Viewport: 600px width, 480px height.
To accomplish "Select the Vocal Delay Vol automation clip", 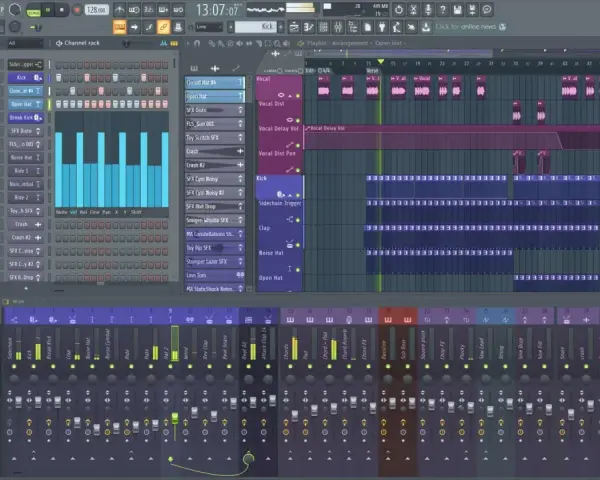I will [452, 137].
